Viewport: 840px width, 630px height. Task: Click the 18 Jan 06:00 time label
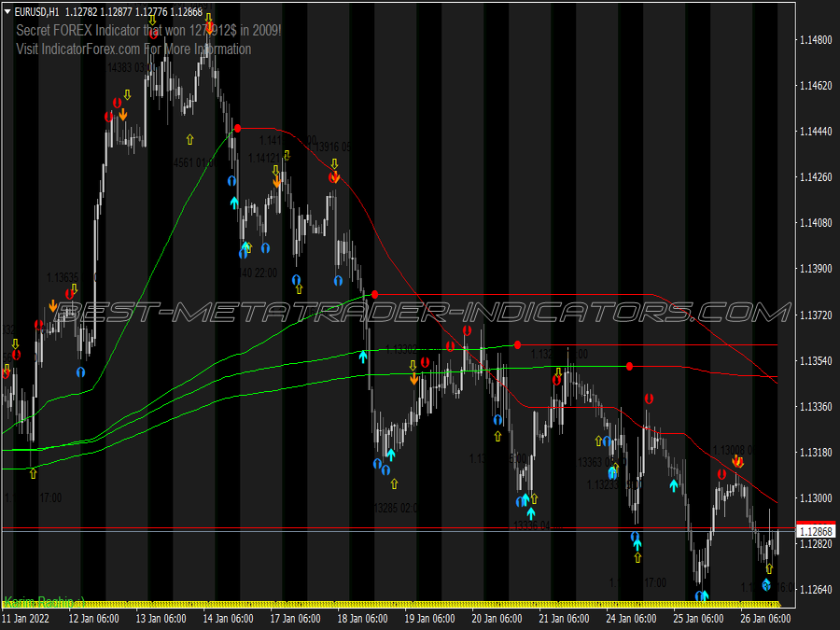coord(363,619)
